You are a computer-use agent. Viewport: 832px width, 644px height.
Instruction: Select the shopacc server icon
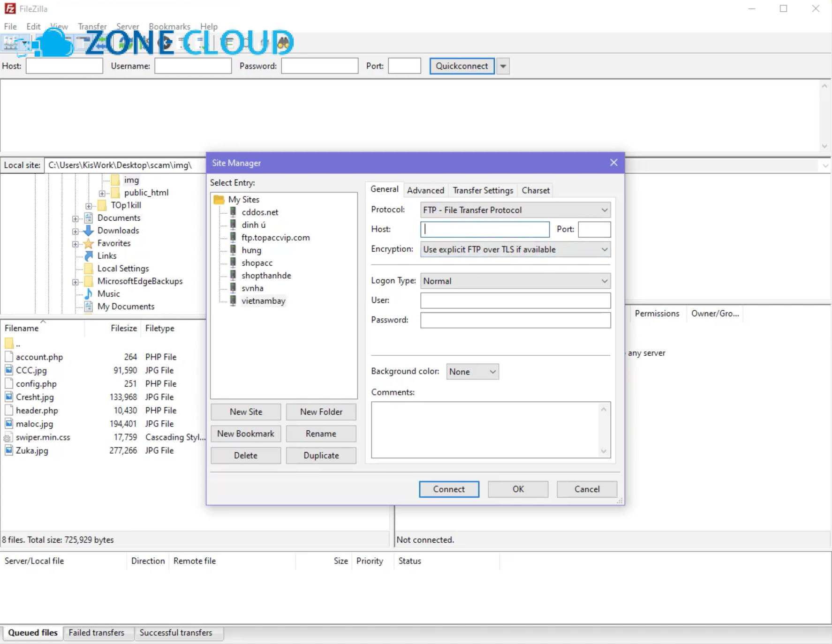(233, 262)
